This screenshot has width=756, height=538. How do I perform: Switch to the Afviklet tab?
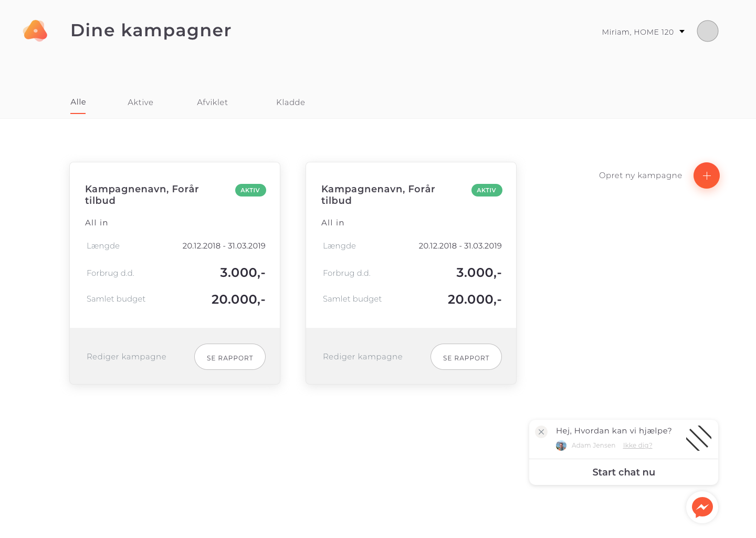pyautogui.click(x=212, y=102)
